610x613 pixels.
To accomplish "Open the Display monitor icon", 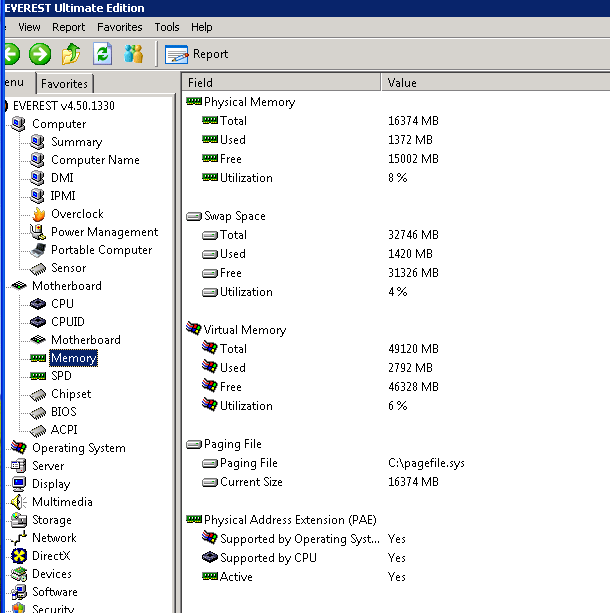I will tap(19, 484).
